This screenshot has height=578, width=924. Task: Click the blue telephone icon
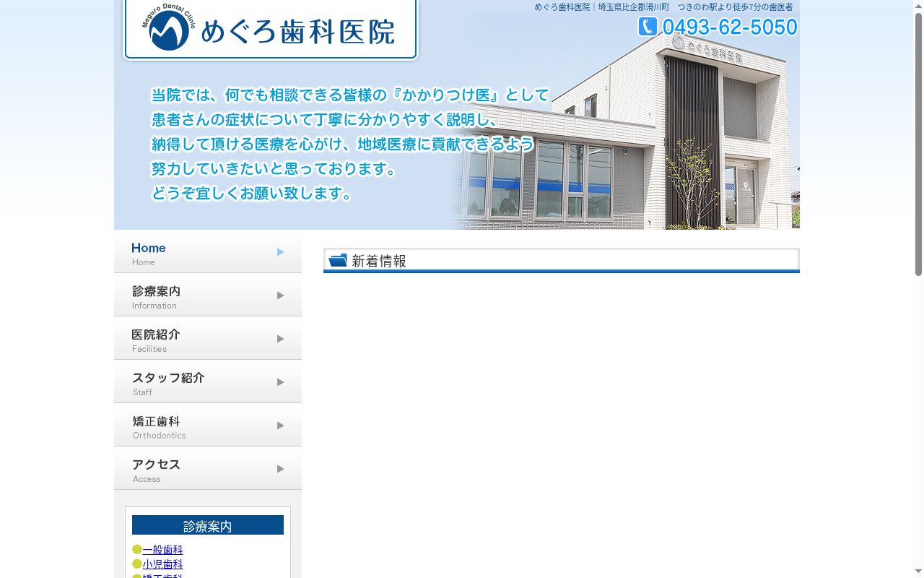click(x=648, y=27)
